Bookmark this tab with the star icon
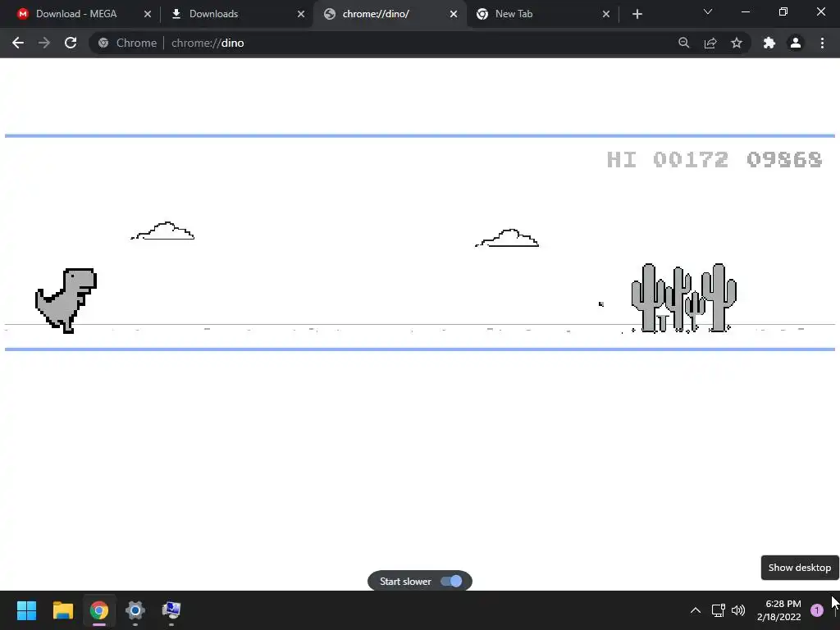This screenshot has width=840, height=630. click(737, 43)
